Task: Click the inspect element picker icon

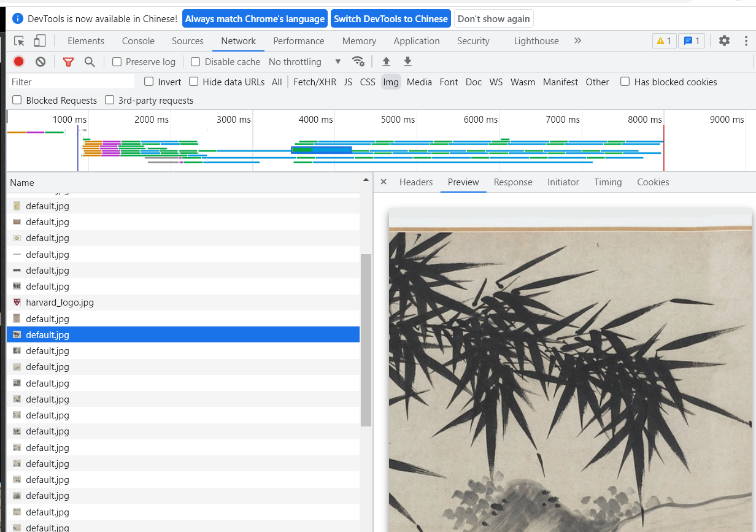Action: (20, 41)
